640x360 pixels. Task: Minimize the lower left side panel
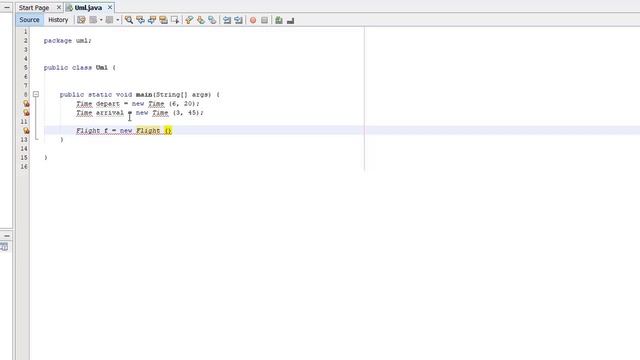tap(7, 236)
